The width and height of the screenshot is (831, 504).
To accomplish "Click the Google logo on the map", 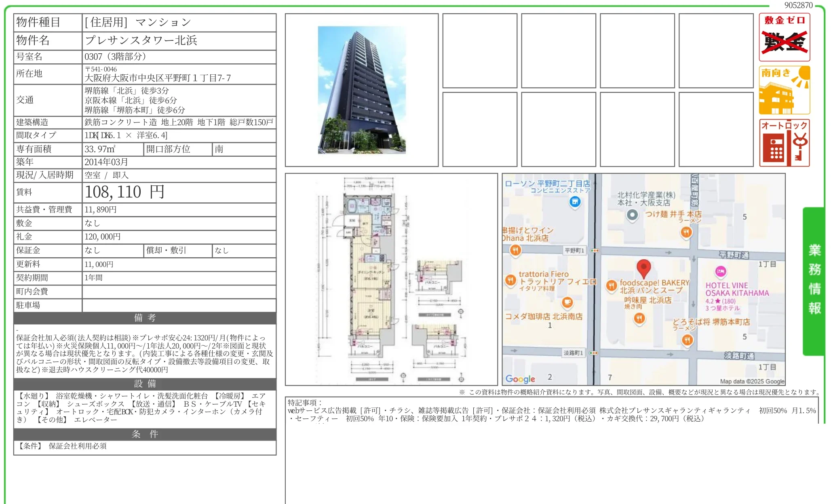I will pyautogui.click(x=520, y=379).
